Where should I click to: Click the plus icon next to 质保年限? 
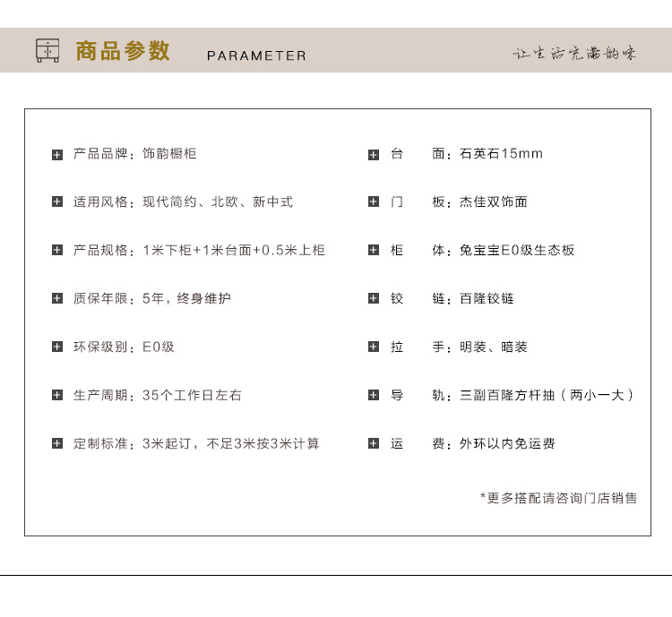tap(57, 298)
